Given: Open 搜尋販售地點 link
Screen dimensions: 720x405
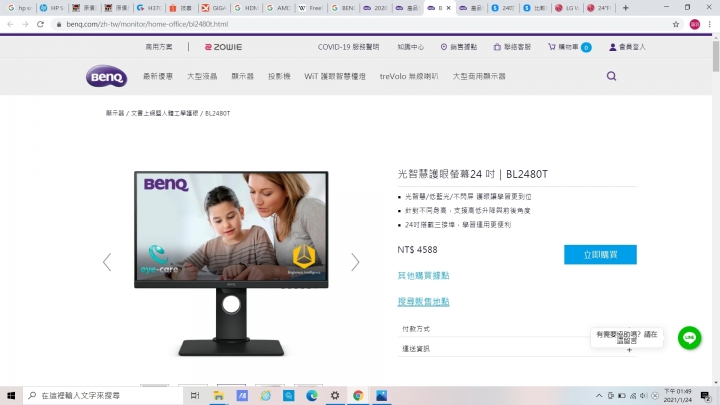Looking at the screenshot, I should [x=423, y=302].
